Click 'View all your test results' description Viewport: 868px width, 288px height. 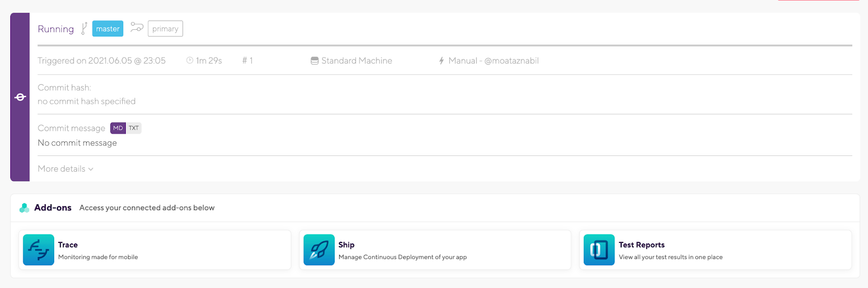[671, 257]
